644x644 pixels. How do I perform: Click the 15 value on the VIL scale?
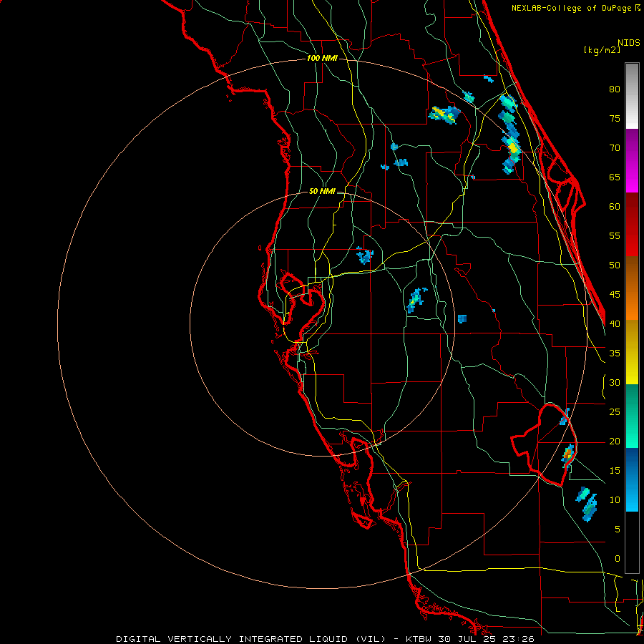pos(615,471)
